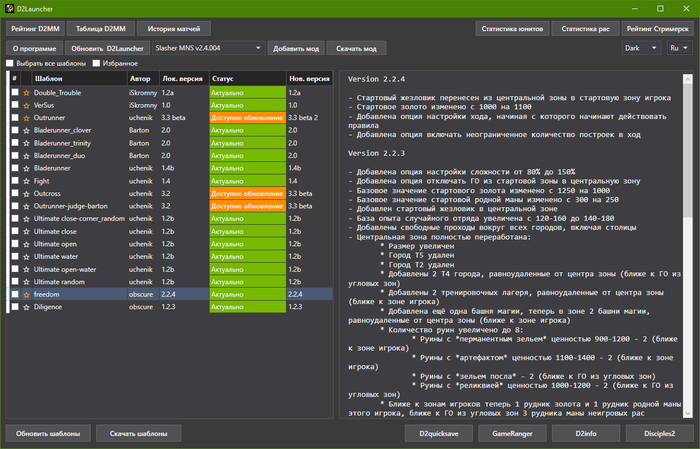700x449 pixels.
Task: Tick the 'Избранное' filter checkbox
Action: [x=96, y=63]
